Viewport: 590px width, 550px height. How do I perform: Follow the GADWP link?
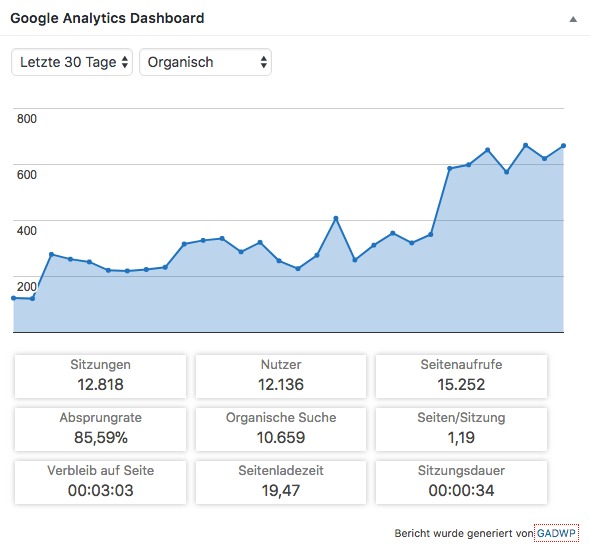[556, 533]
